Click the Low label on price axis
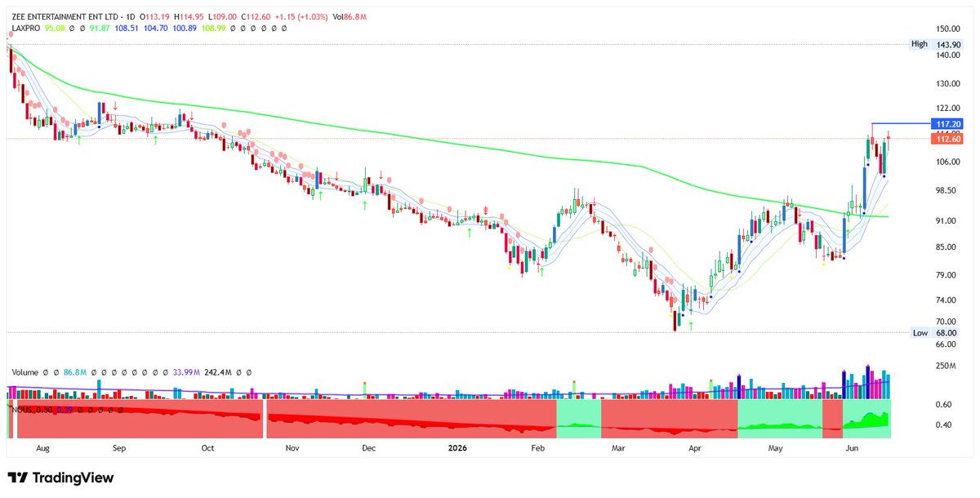The height and width of the screenshot is (498, 980). pos(920,332)
